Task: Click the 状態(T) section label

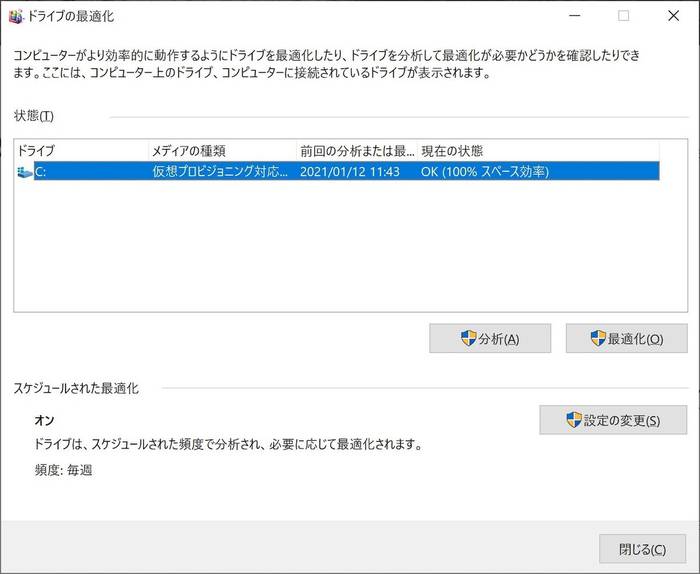Action: [34, 116]
